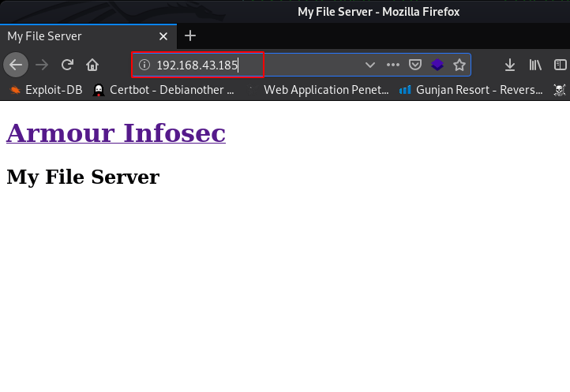The width and height of the screenshot is (570, 392).
Task: Open the Certbot - Debianother bookmark
Action: click(x=163, y=90)
